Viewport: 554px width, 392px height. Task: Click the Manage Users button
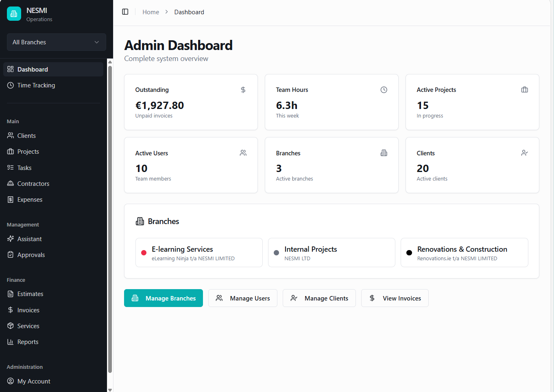click(x=243, y=298)
